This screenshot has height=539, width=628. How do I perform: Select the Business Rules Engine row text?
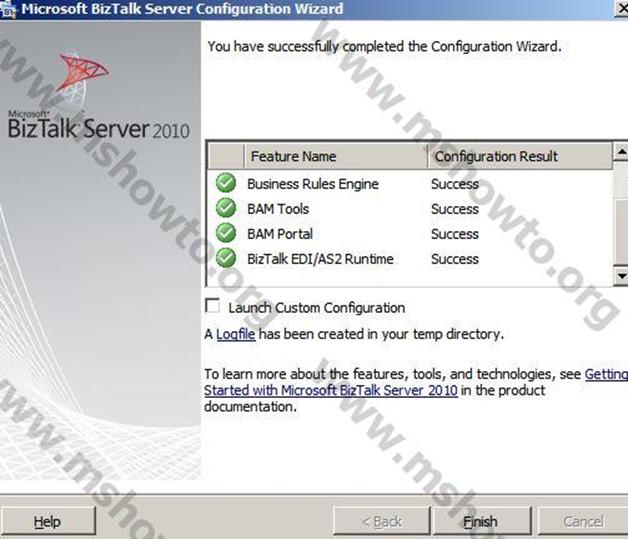pyautogui.click(x=313, y=184)
